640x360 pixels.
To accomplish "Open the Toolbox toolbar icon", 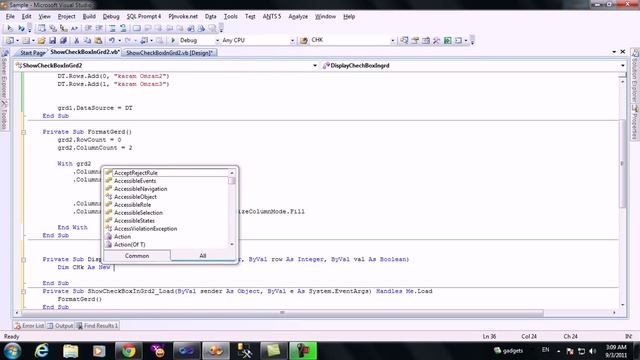I will coord(437,40).
